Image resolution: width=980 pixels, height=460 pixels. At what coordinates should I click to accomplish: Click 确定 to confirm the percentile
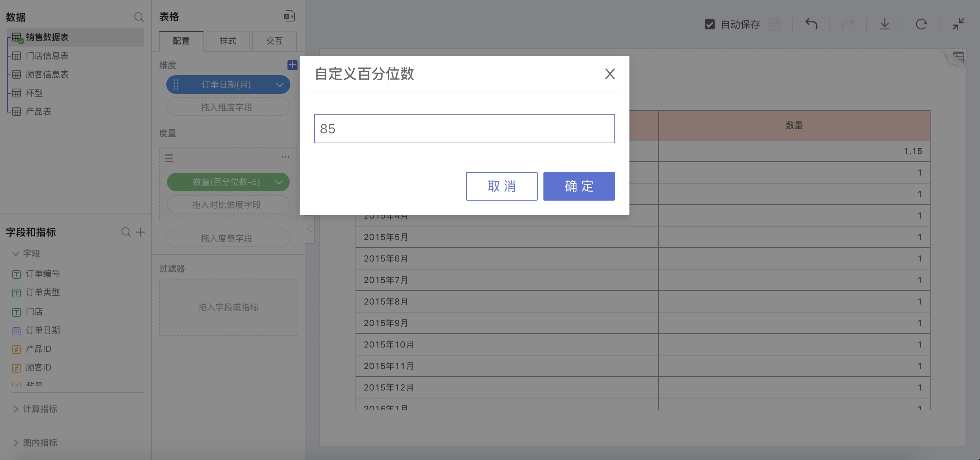(x=579, y=186)
